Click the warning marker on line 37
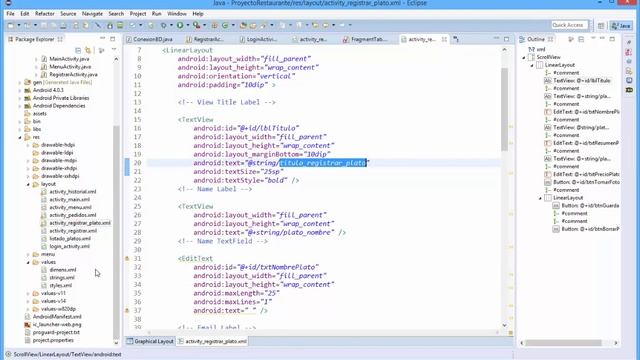The width and height of the screenshot is (640, 360). (x=127, y=311)
